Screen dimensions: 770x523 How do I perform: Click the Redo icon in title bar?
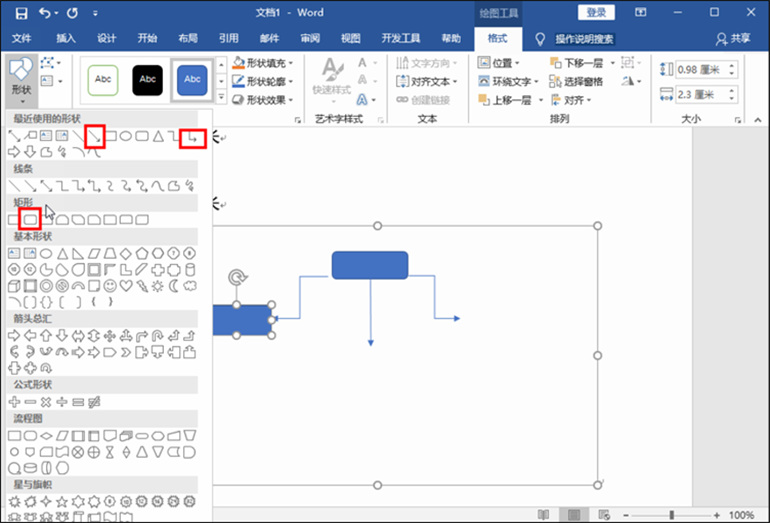point(72,13)
